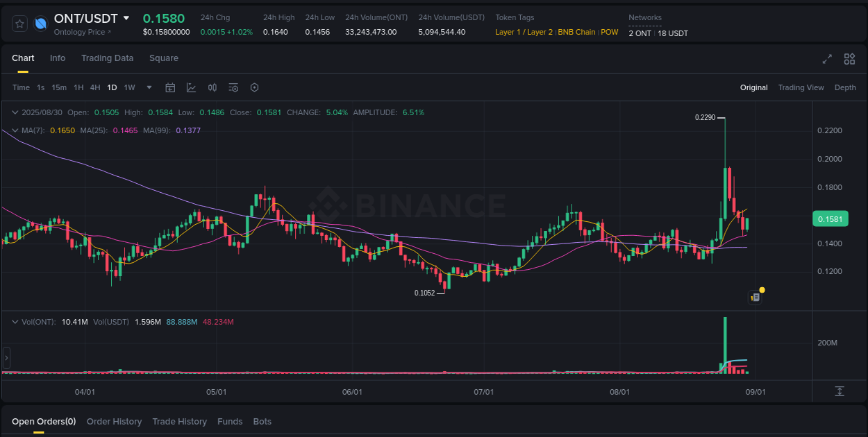Expand the left side panel arrow
868x437 pixels.
tap(6, 357)
